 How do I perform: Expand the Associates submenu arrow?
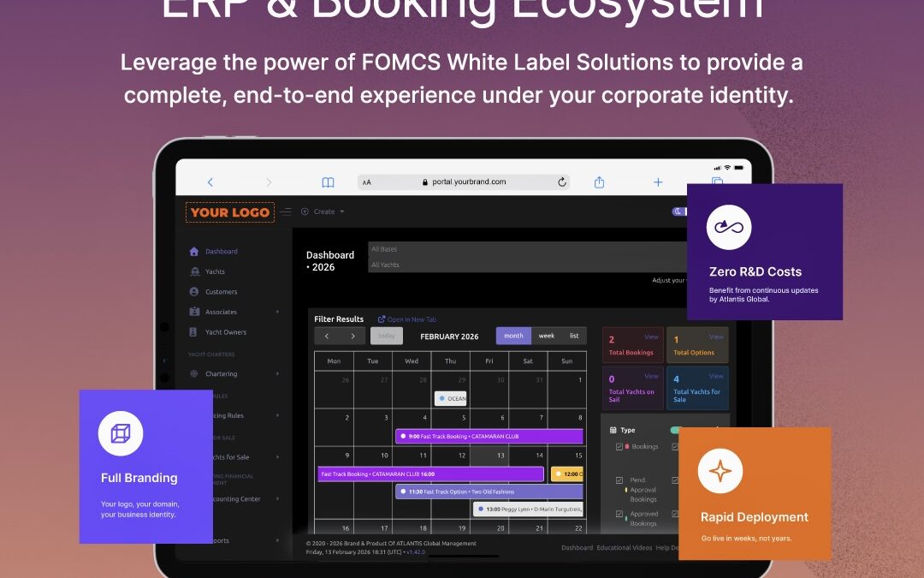(277, 312)
